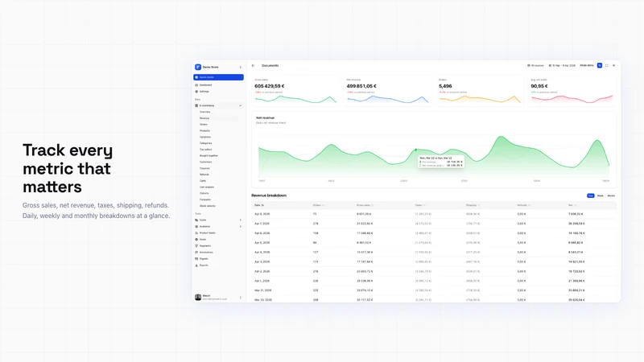Go to the Overview page
Screen dimensions: 644x362
(205, 112)
